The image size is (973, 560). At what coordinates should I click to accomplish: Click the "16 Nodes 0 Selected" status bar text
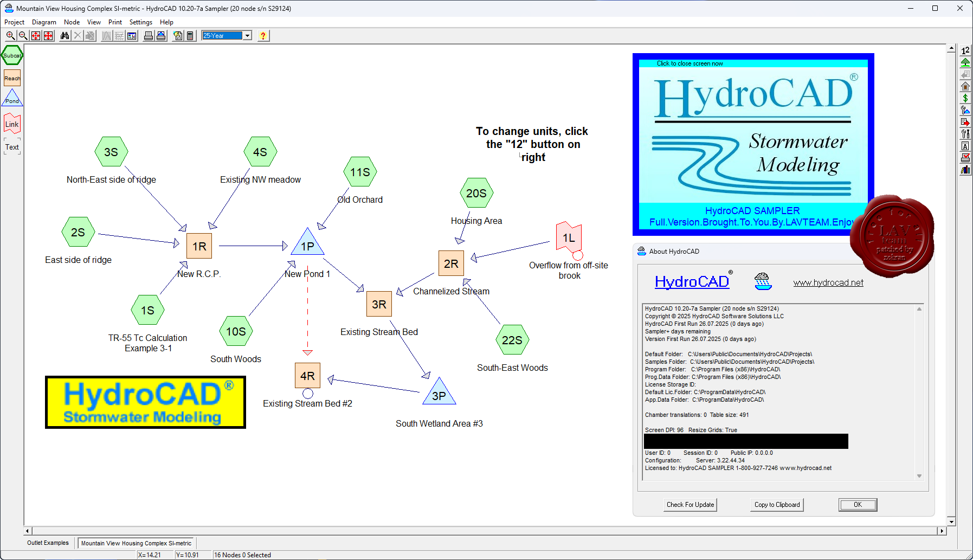[242, 555]
